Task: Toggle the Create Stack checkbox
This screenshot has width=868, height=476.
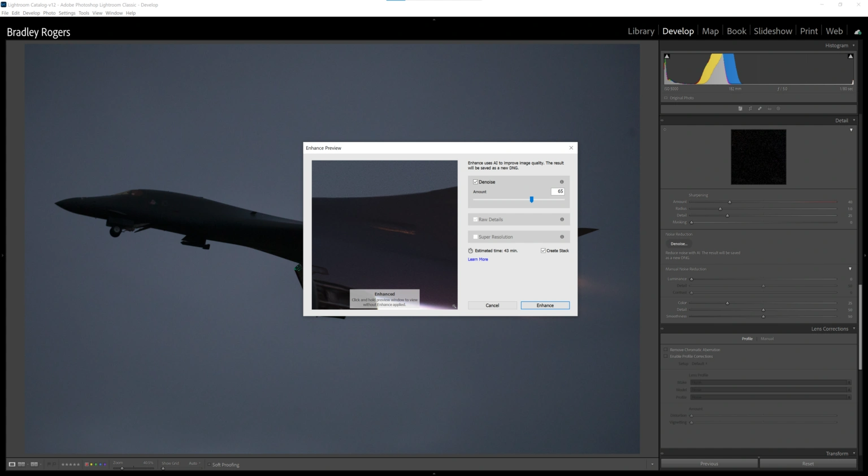Action: coord(543,250)
